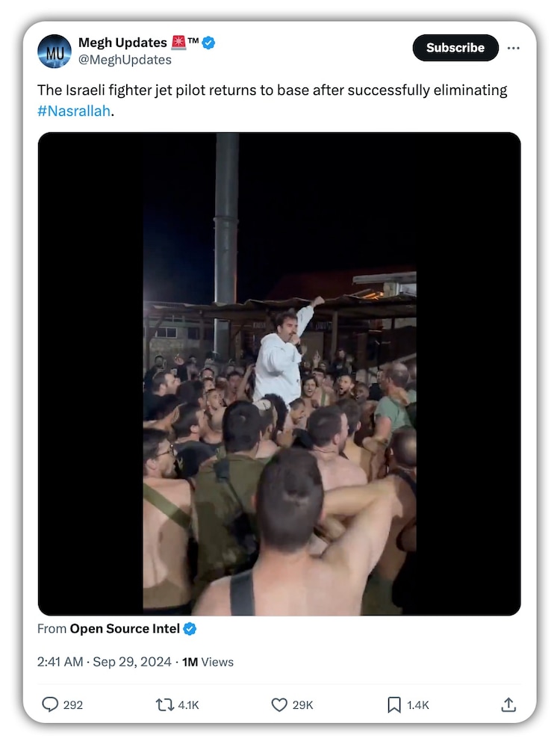The image size is (560, 747).
Task: Click the verified badge next to Open Source Intel
Action: (x=190, y=629)
